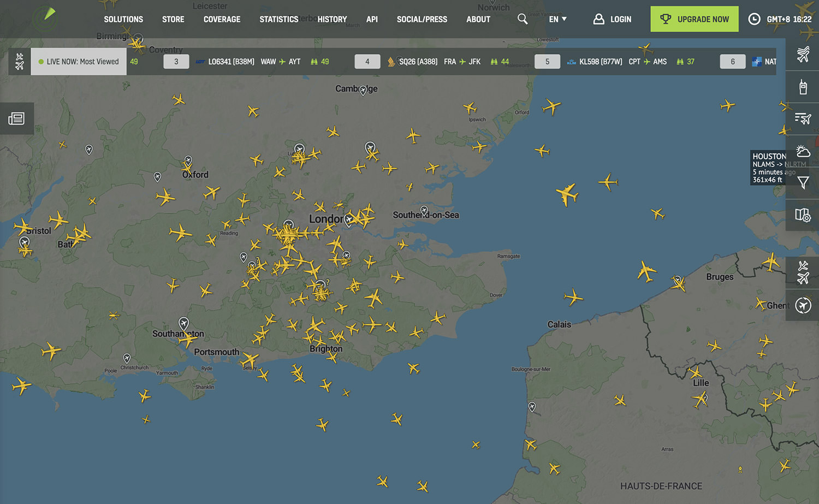Click the Calais city label
Viewport: 819px width, 504px height.
click(559, 324)
